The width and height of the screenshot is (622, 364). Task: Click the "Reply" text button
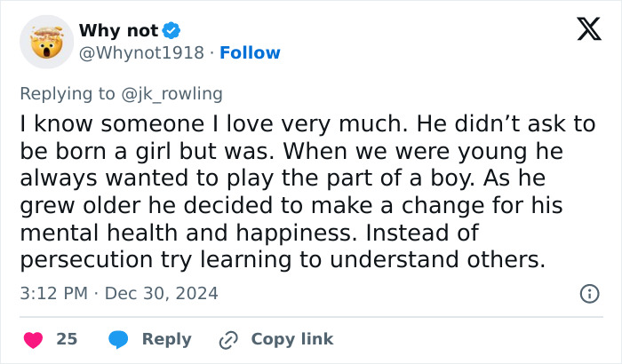(166, 339)
